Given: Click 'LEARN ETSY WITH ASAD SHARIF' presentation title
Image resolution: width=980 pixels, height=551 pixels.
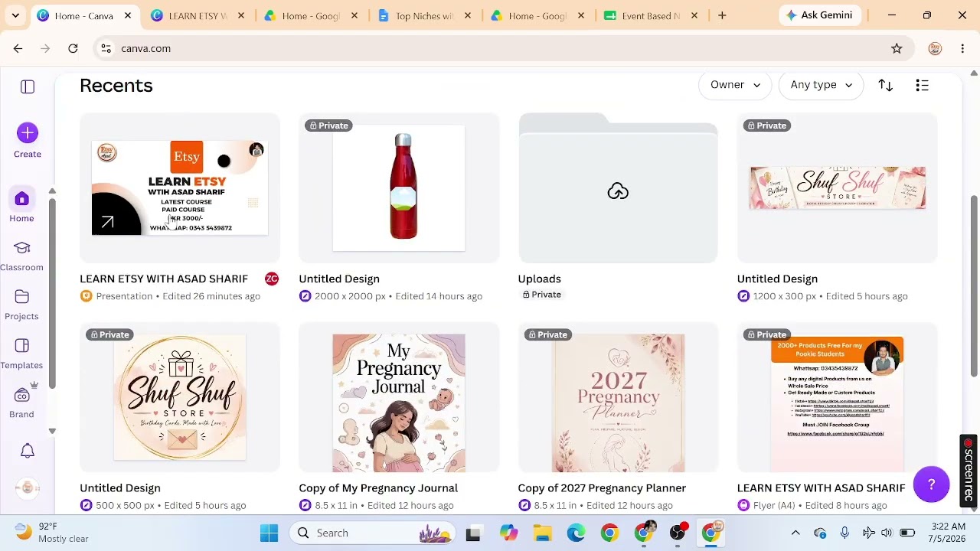Looking at the screenshot, I should coord(164,279).
